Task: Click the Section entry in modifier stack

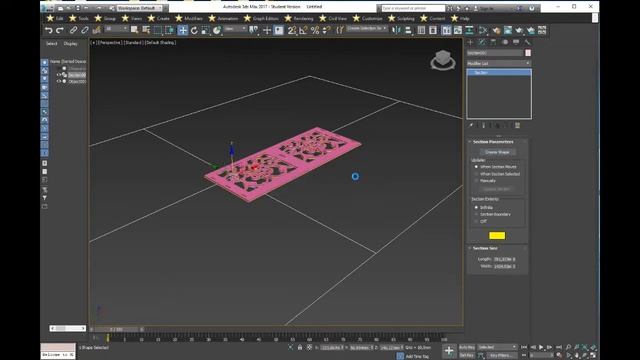Action: (499, 73)
